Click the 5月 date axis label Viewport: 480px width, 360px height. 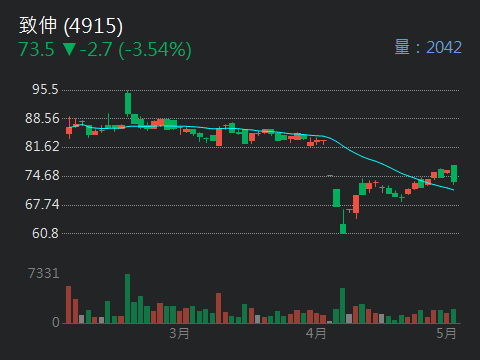(x=446, y=333)
